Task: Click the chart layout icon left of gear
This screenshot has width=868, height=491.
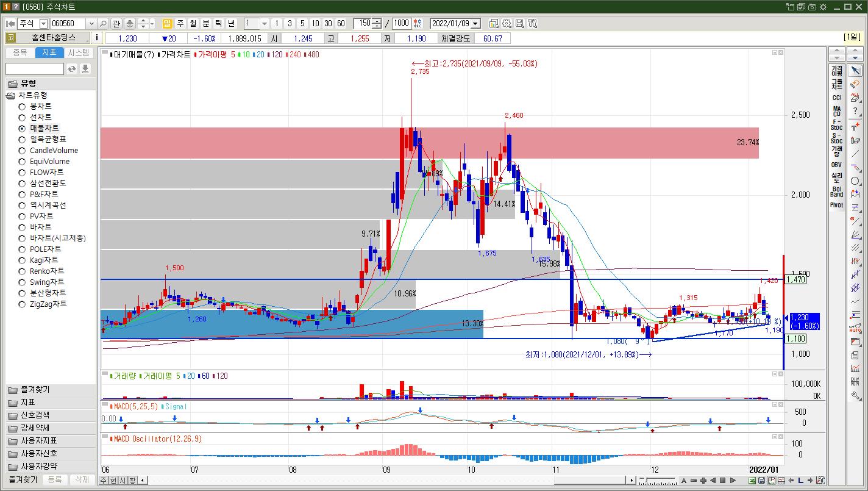Action: 494,23
